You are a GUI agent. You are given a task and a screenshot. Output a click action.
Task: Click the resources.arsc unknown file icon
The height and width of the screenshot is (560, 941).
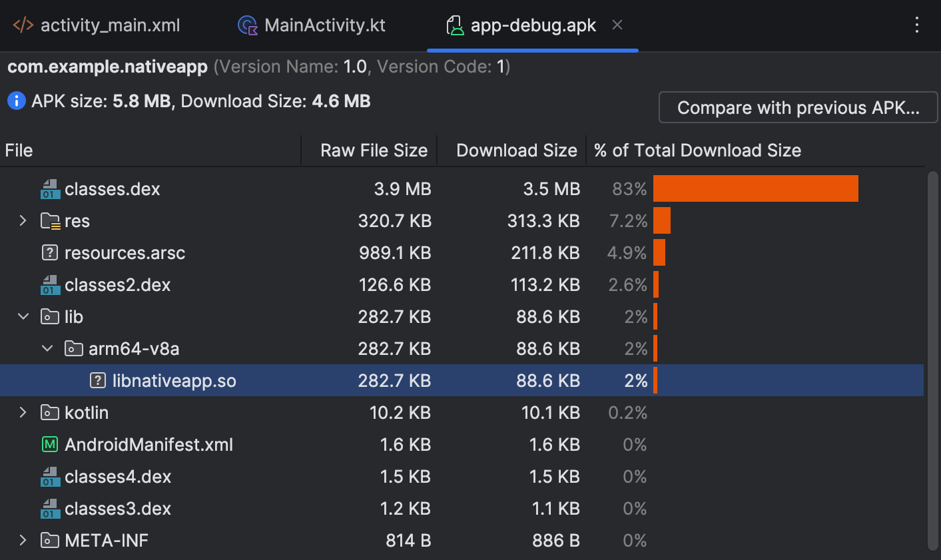[50, 253]
